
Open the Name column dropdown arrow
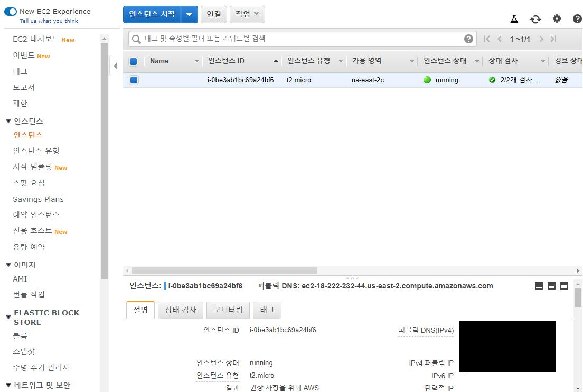(196, 61)
